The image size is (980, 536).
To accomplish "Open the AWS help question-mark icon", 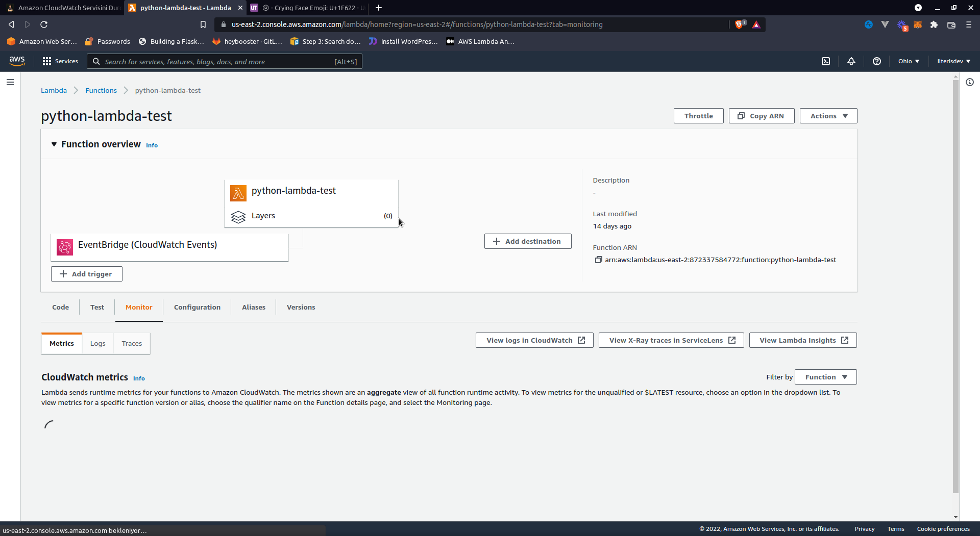I will [x=877, y=61].
